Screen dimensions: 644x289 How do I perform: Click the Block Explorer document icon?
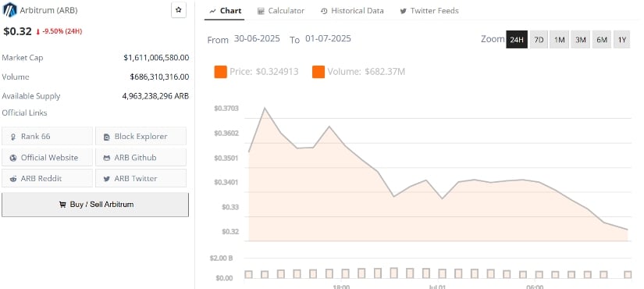[x=107, y=137]
